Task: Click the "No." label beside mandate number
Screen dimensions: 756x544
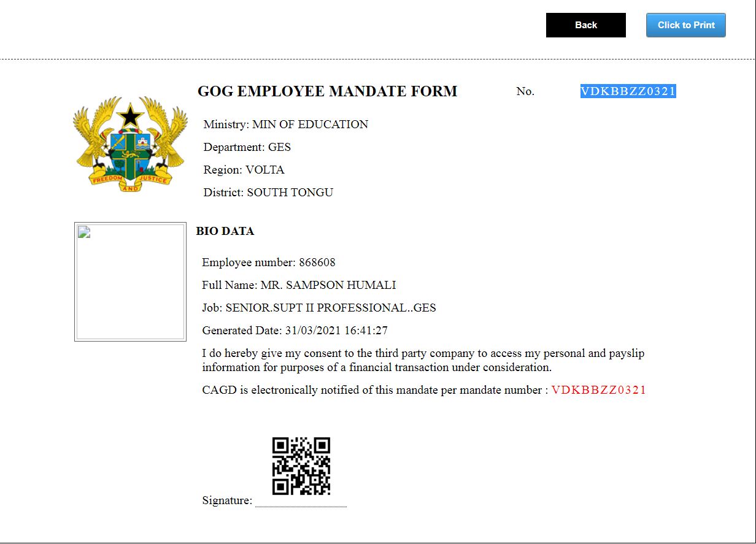Action: coord(525,91)
